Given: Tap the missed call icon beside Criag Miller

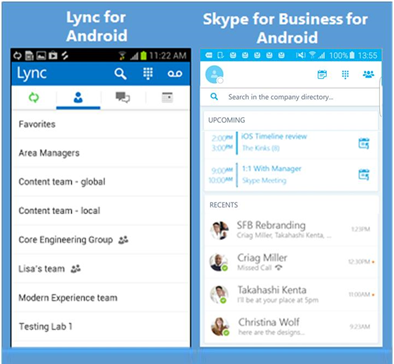Looking at the screenshot, I should pyautogui.click(x=279, y=268).
